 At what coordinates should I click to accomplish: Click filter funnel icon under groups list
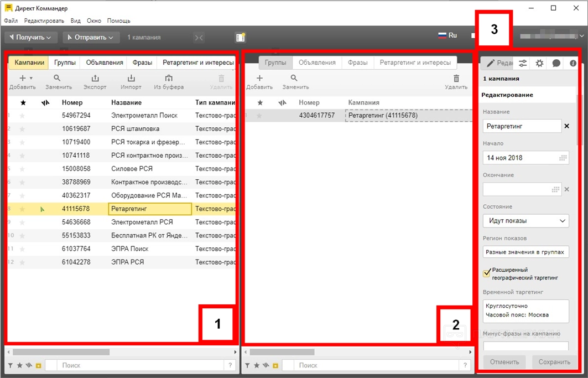[x=247, y=365]
